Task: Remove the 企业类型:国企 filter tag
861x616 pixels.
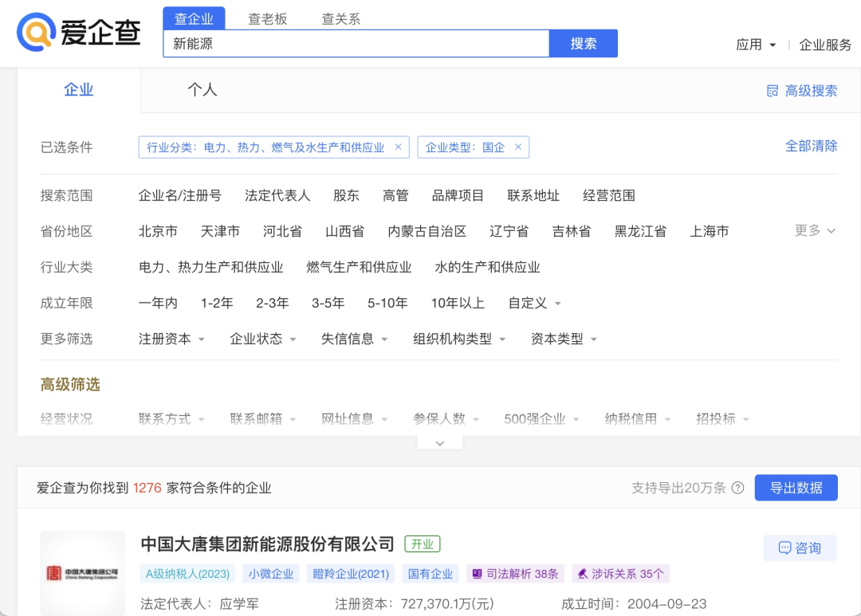Action: click(x=518, y=147)
